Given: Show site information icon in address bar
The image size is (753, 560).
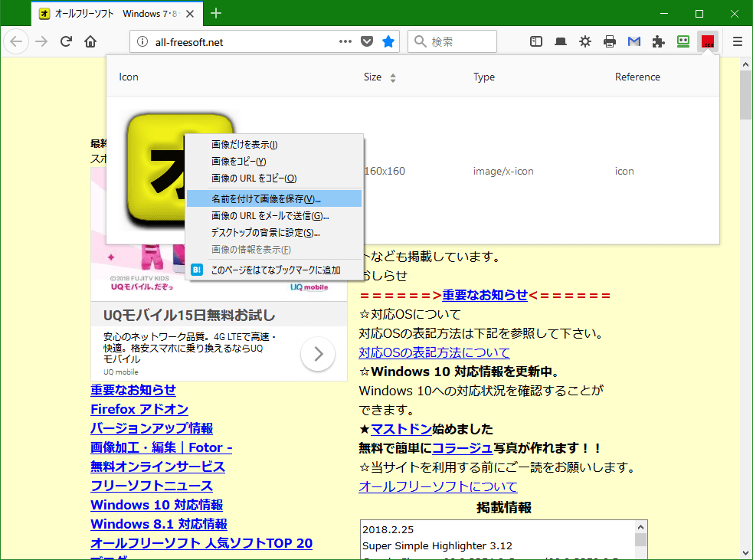Looking at the screenshot, I should tap(142, 42).
